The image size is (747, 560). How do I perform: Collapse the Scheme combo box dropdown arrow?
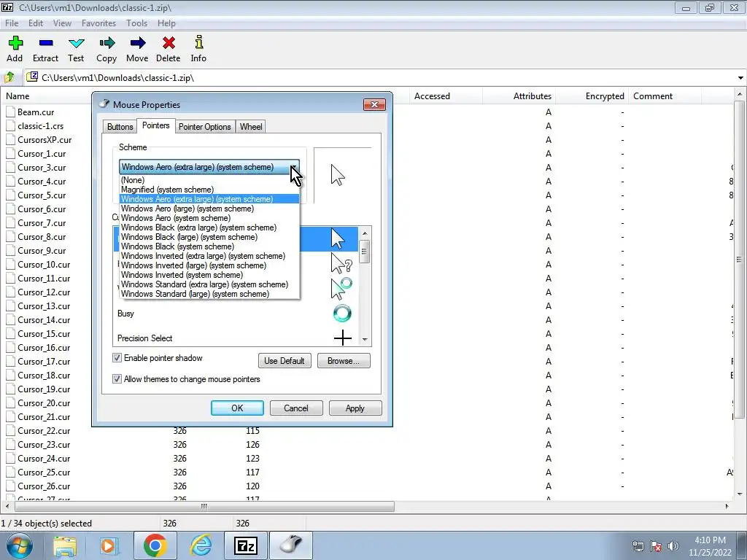[294, 167]
